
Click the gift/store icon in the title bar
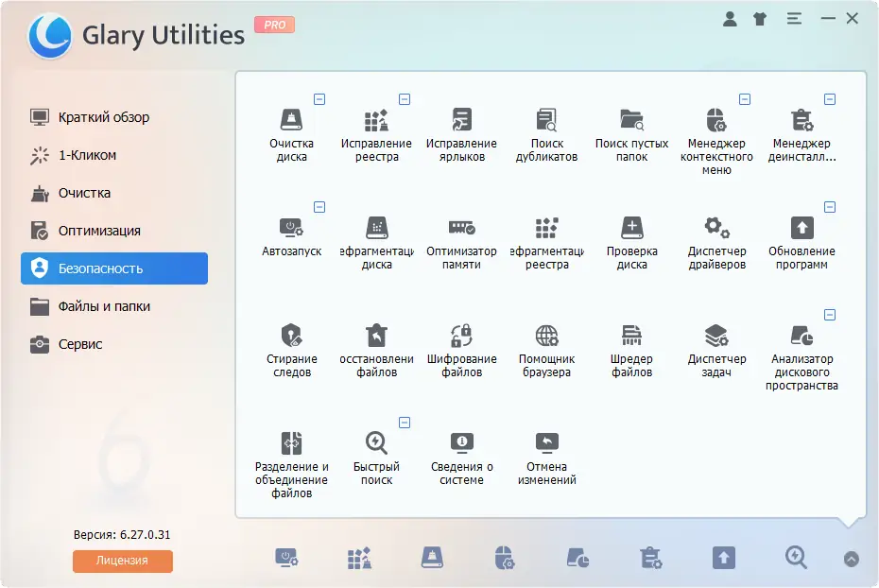[x=760, y=18]
